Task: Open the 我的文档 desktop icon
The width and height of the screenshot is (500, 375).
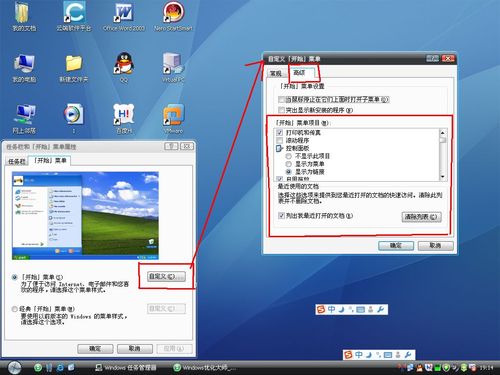Action: [x=24, y=16]
